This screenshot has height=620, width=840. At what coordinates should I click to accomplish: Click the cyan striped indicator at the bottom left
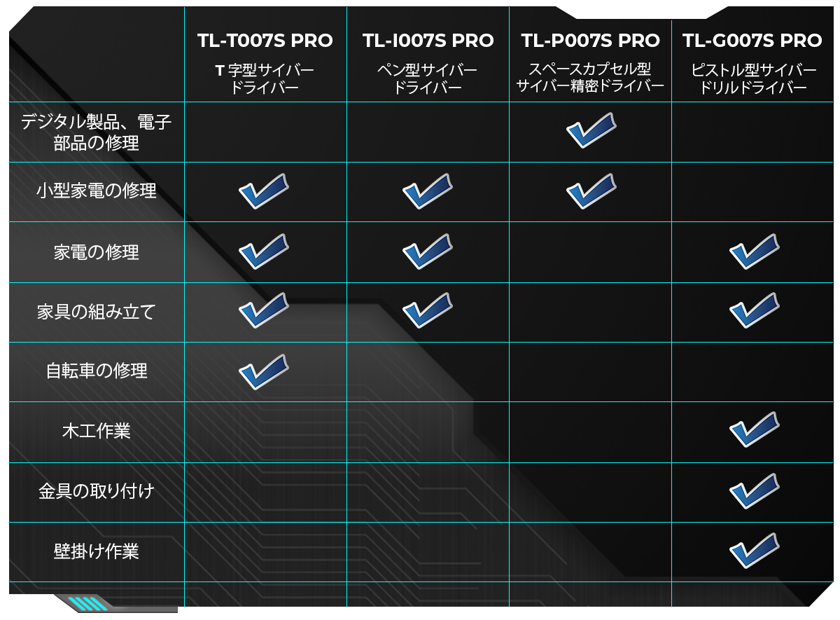[87, 603]
